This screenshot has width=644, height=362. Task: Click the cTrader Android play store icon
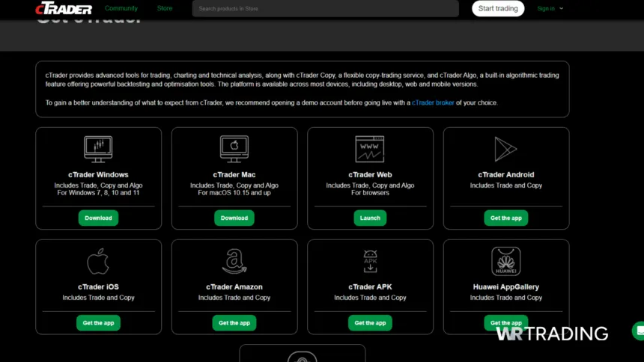[505, 150]
